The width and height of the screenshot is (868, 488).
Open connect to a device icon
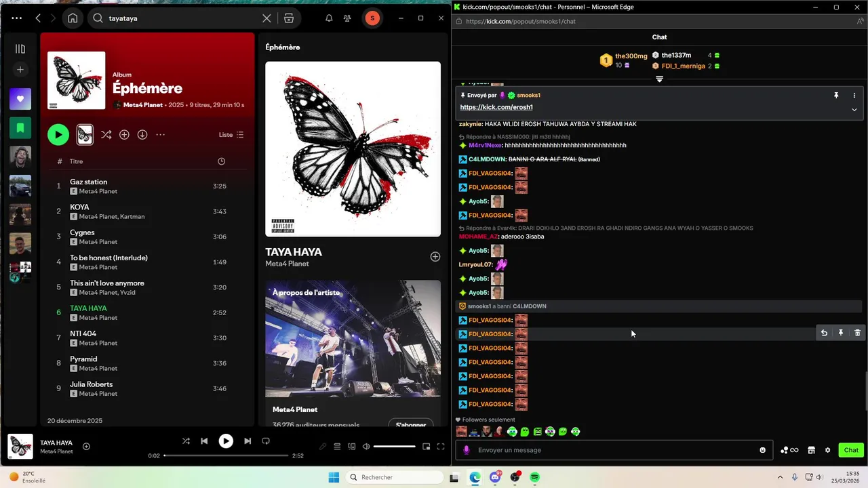pyautogui.click(x=352, y=447)
